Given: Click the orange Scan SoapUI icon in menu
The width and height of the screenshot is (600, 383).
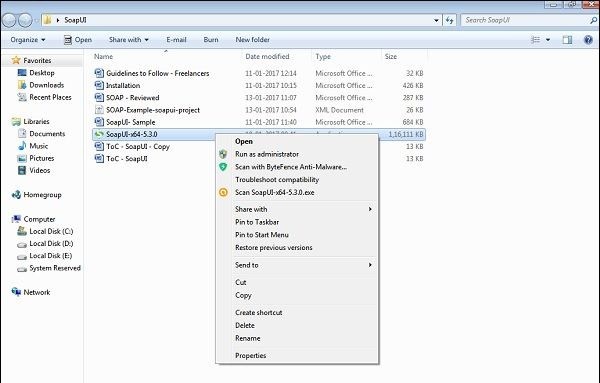Looking at the screenshot, I should 223,192.
